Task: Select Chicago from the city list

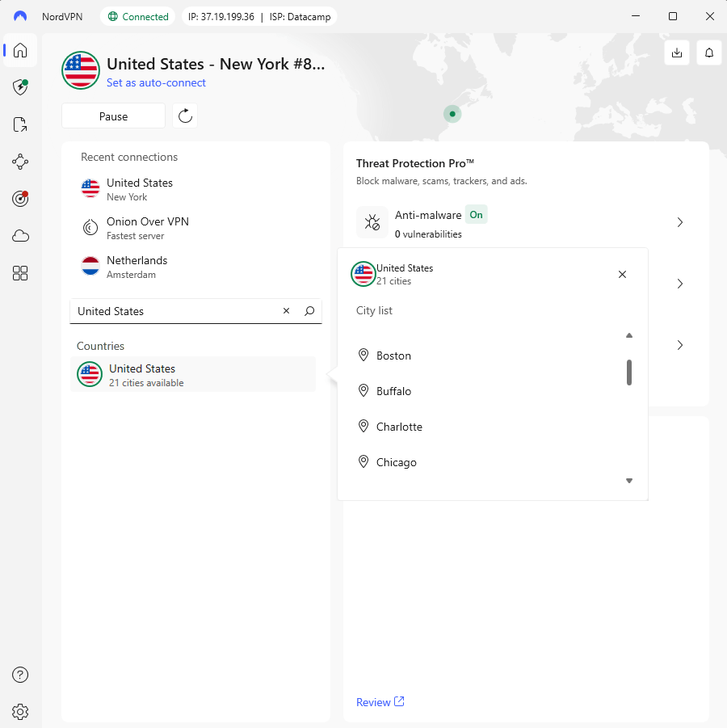Action: (396, 461)
